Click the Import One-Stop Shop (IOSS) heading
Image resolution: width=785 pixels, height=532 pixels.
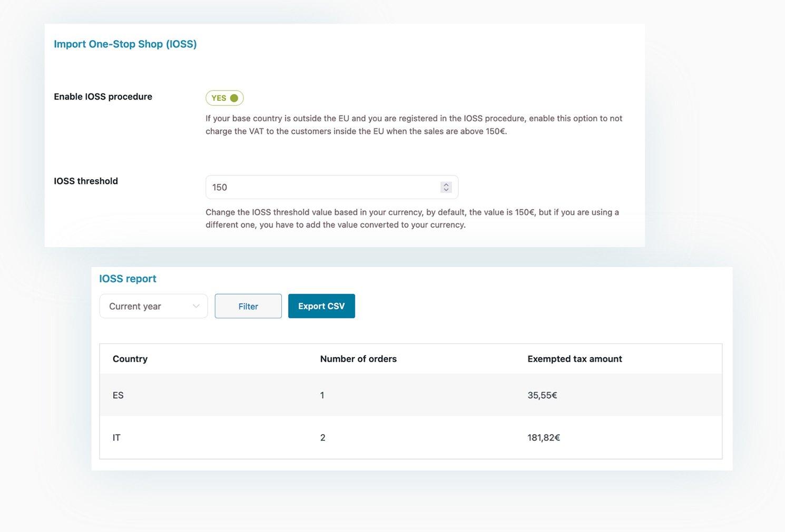[x=125, y=44]
